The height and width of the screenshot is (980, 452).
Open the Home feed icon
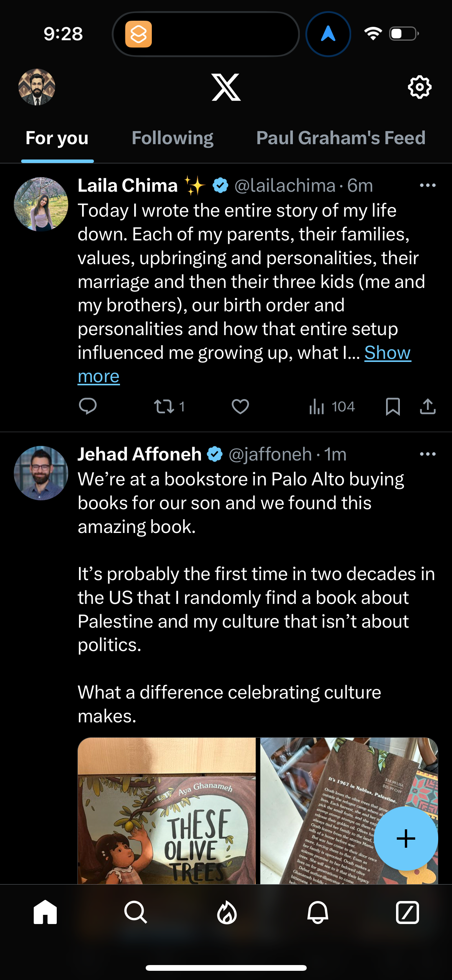tap(45, 913)
